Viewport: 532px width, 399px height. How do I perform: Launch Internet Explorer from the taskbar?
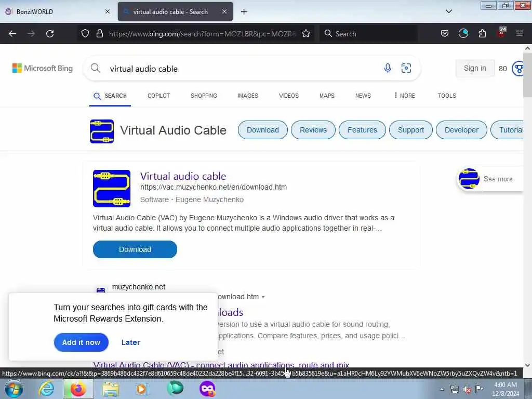click(46, 389)
